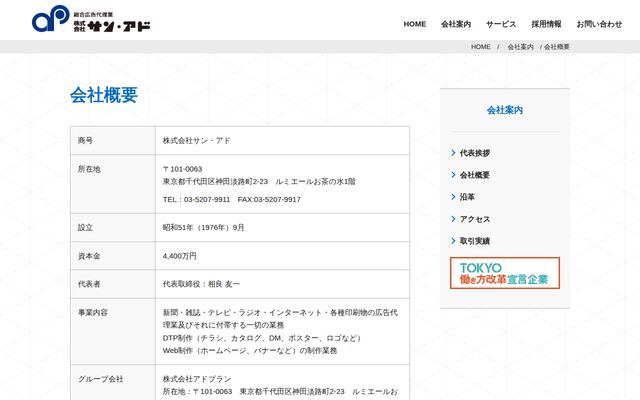640x400 pixels.
Task: Open the 採用情報 menu item
Action: [x=546, y=24]
